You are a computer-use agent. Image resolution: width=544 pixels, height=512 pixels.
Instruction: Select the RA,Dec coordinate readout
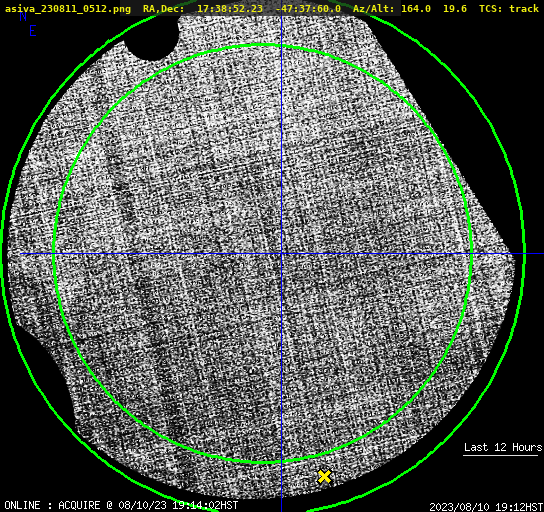click(241, 9)
